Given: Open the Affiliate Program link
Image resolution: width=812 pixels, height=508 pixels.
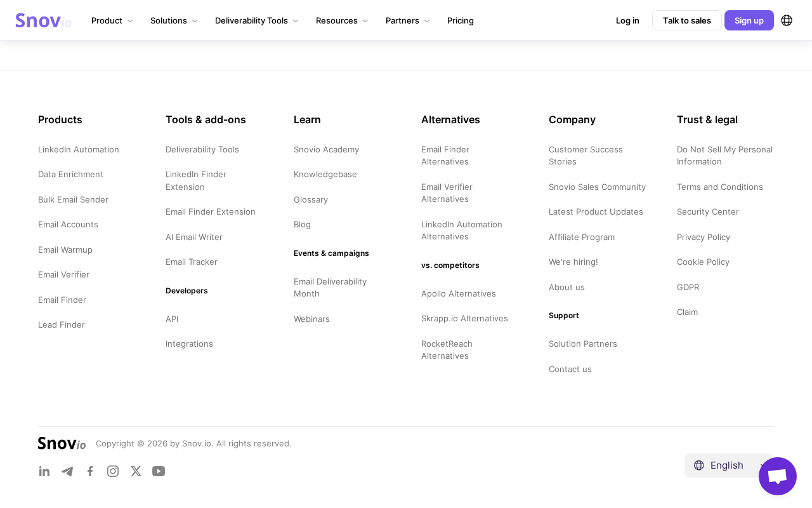Looking at the screenshot, I should coord(582,237).
